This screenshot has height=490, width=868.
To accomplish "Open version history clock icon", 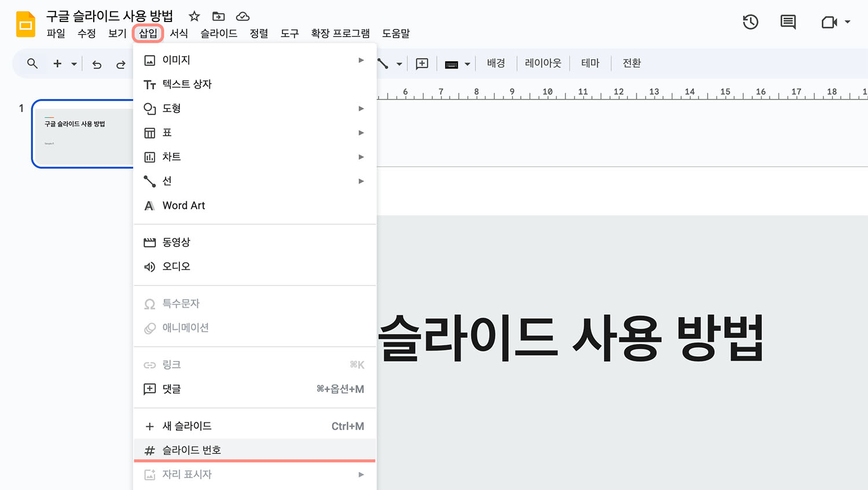I will pyautogui.click(x=751, y=22).
